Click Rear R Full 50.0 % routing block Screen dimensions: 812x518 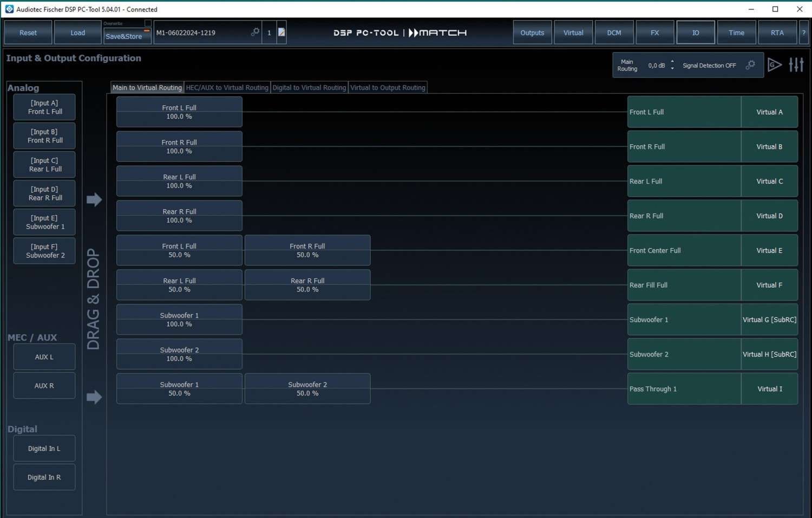(x=307, y=285)
